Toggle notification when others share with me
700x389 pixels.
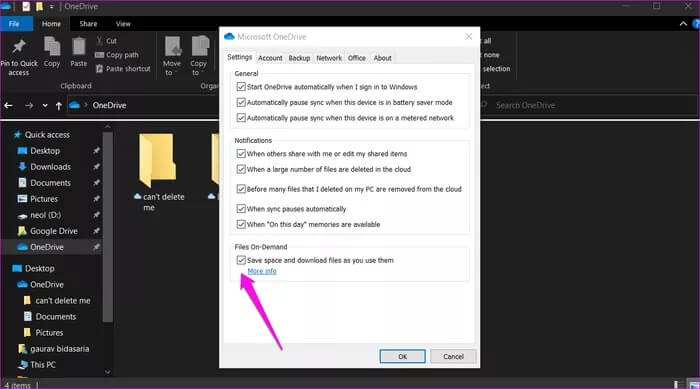[241, 154]
